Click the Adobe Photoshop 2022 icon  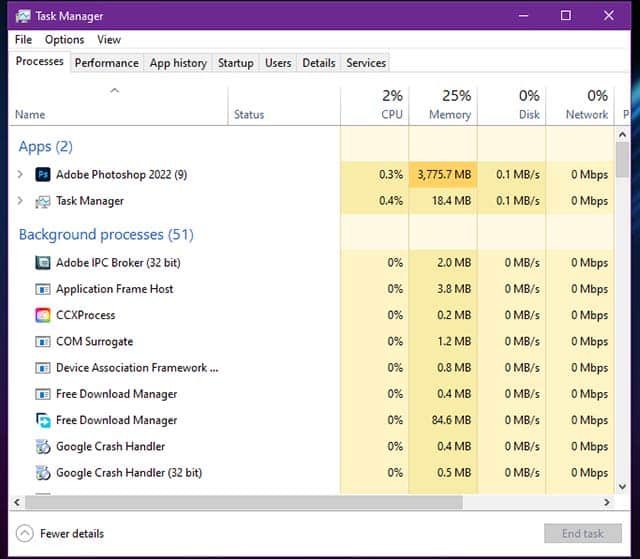(x=43, y=175)
